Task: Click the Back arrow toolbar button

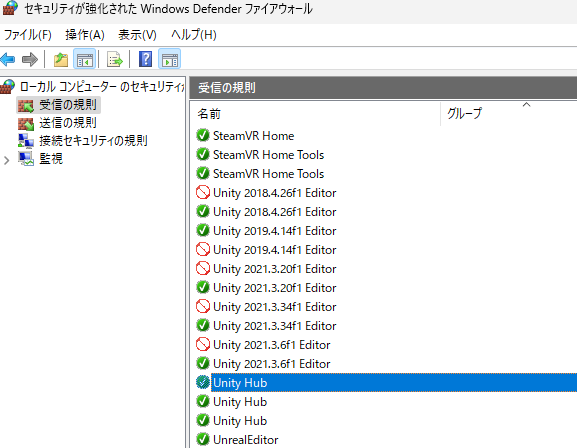Action: point(8,59)
